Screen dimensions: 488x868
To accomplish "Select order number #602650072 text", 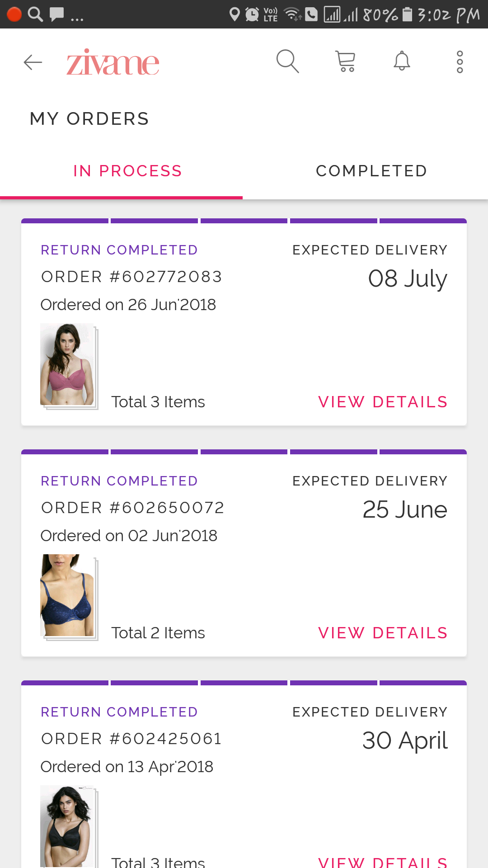I will [x=132, y=508].
